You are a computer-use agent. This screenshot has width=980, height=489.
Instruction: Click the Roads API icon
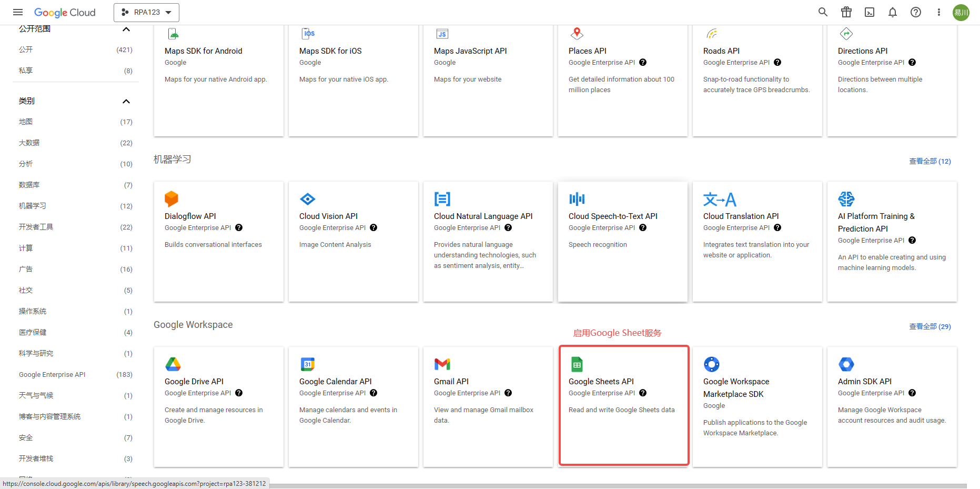pos(712,34)
